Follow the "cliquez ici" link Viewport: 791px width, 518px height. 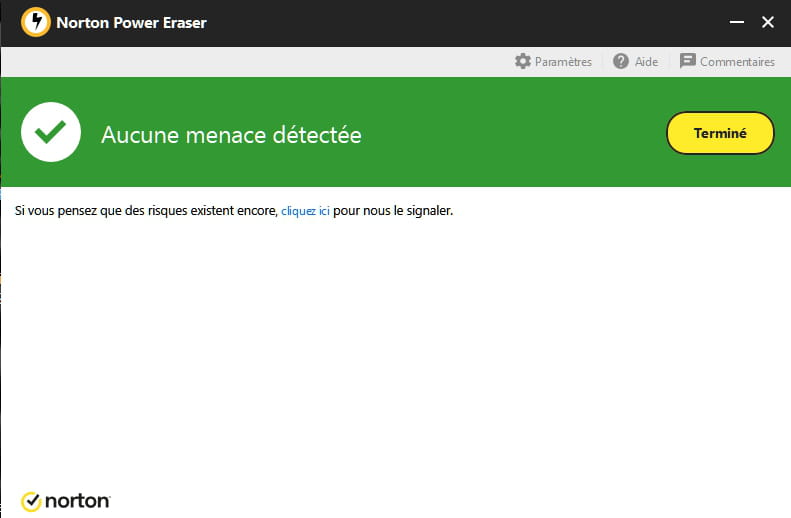click(x=305, y=211)
